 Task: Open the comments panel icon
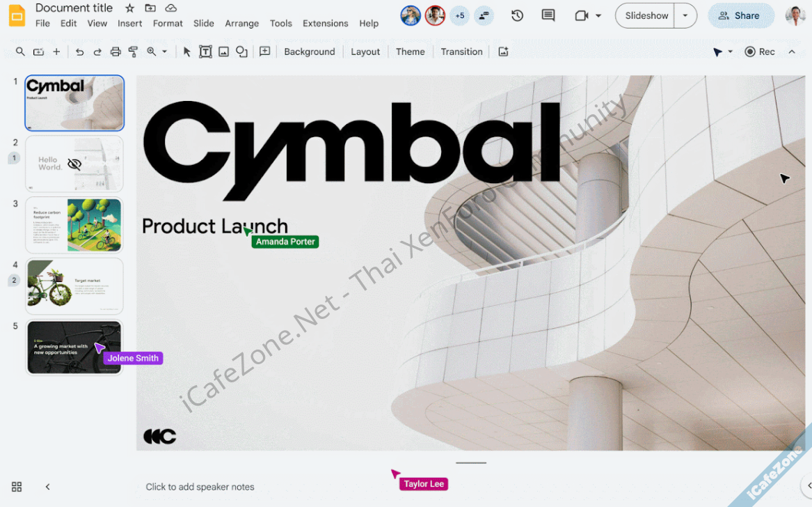(548, 15)
